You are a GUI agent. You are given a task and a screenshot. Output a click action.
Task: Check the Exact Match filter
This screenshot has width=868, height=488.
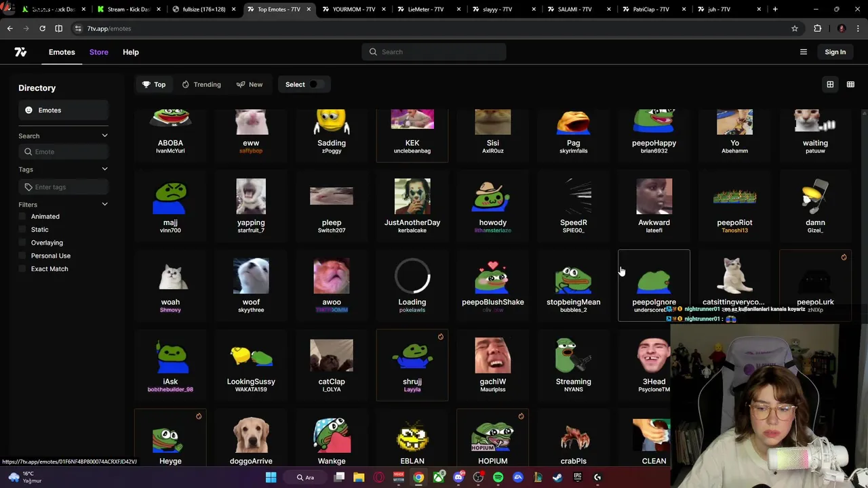point(22,269)
